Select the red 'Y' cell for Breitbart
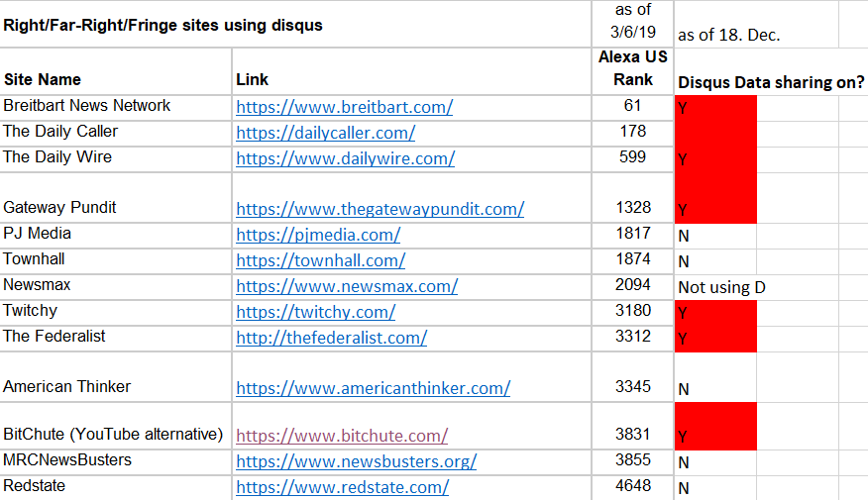The width and height of the screenshot is (868, 500). point(715,107)
